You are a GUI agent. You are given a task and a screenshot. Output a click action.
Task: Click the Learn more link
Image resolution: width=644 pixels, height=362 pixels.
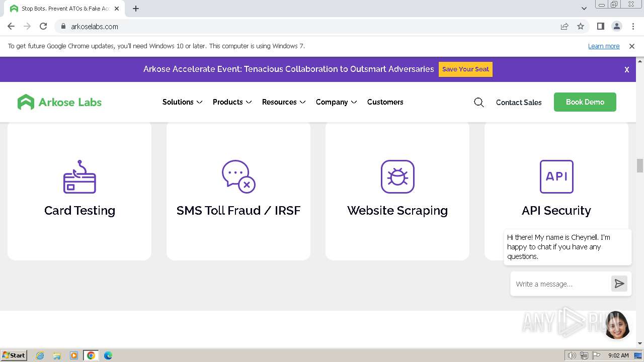click(x=604, y=46)
